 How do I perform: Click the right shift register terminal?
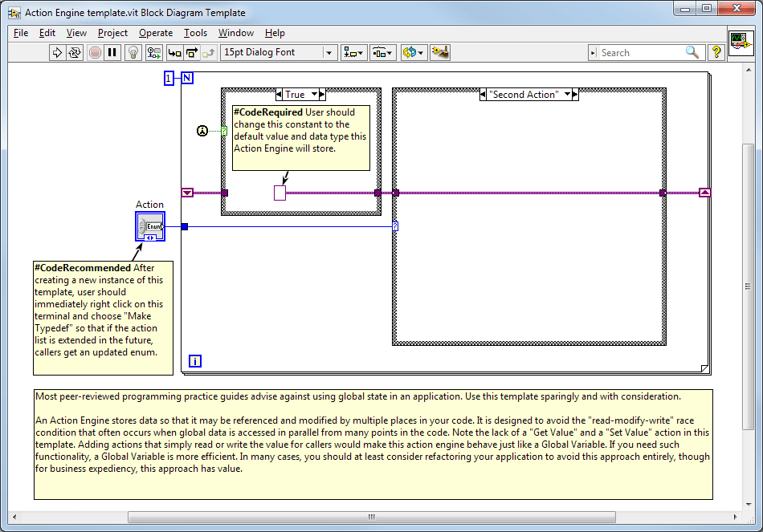pyautogui.click(x=704, y=193)
